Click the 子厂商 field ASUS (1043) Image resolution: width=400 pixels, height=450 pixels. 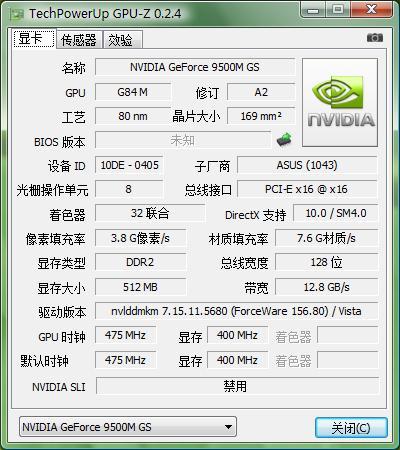[307, 165]
